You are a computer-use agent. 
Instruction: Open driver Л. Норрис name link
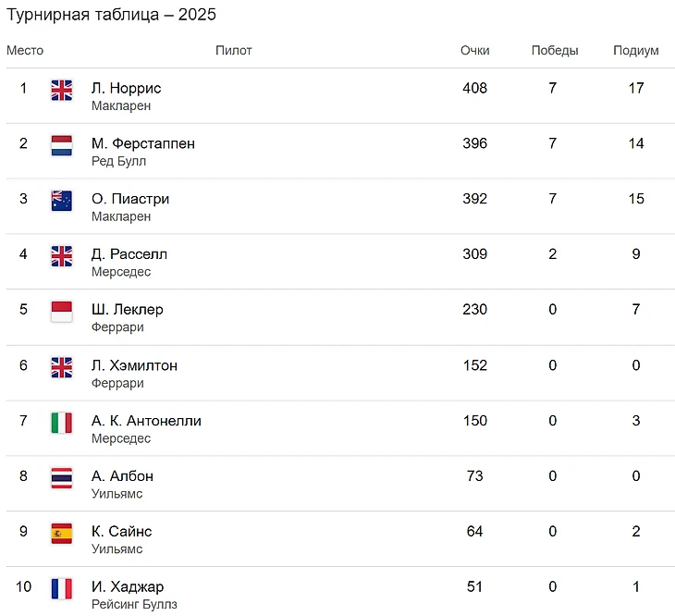click(x=126, y=89)
